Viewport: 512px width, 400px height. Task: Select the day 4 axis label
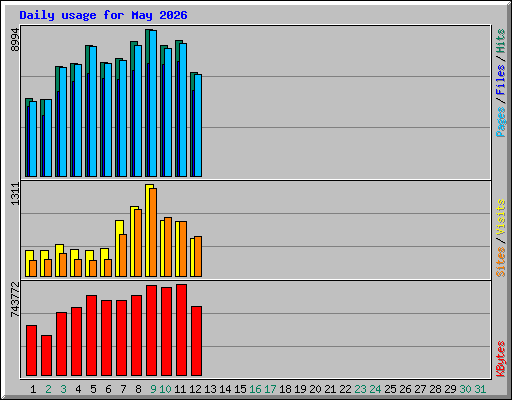[x=78, y=389]
